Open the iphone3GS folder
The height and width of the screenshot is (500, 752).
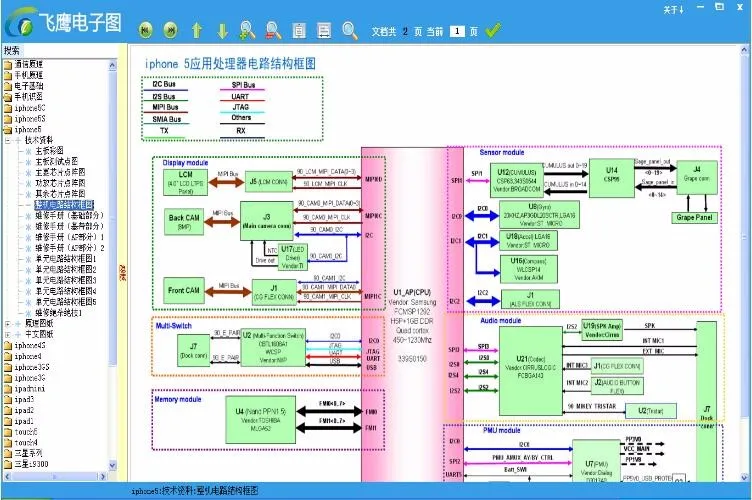click(27, 367)
